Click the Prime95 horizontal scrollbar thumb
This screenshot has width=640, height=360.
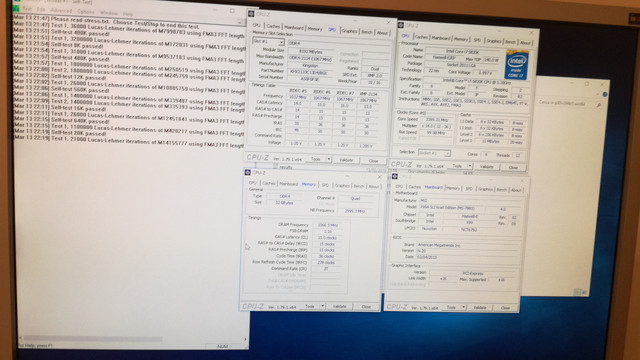click(93, 338)
